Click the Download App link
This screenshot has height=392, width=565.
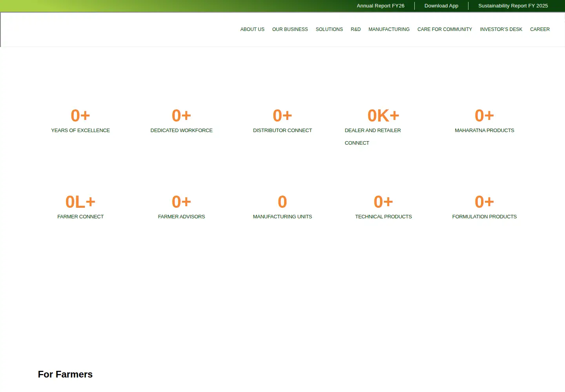tap(441, 6)
